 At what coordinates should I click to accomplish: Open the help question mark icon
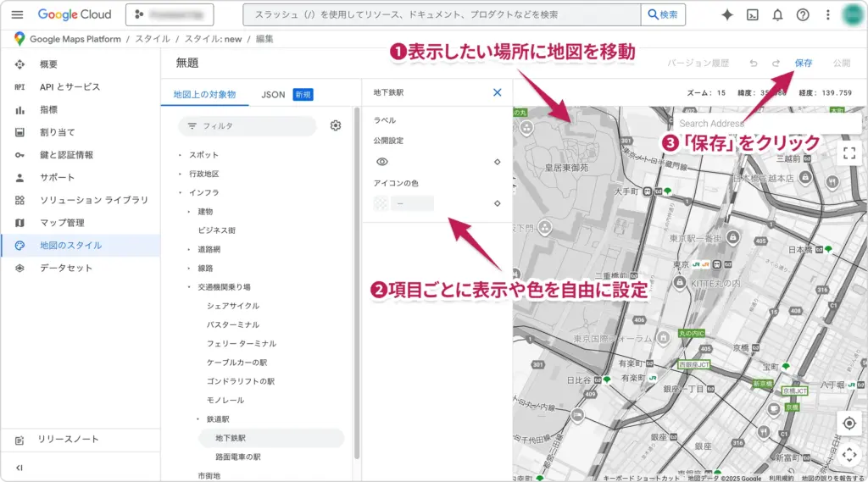[803, 15]
